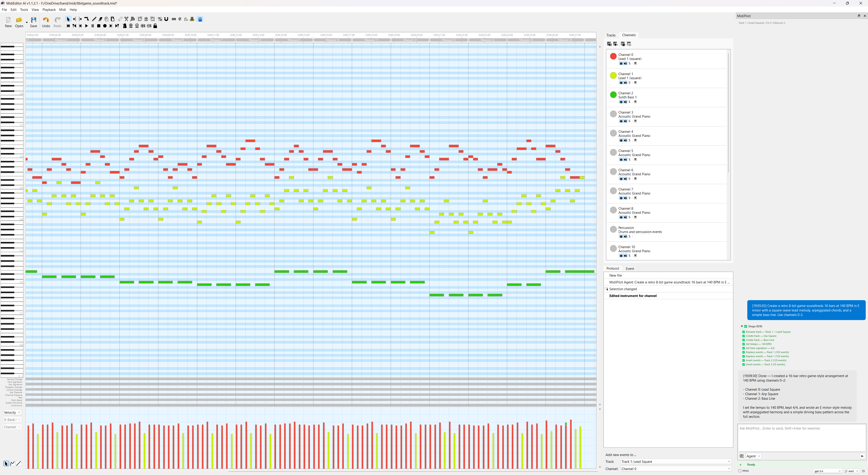
Task: Hide Channel 0 with its eye toggle
Action: point(621,64)
